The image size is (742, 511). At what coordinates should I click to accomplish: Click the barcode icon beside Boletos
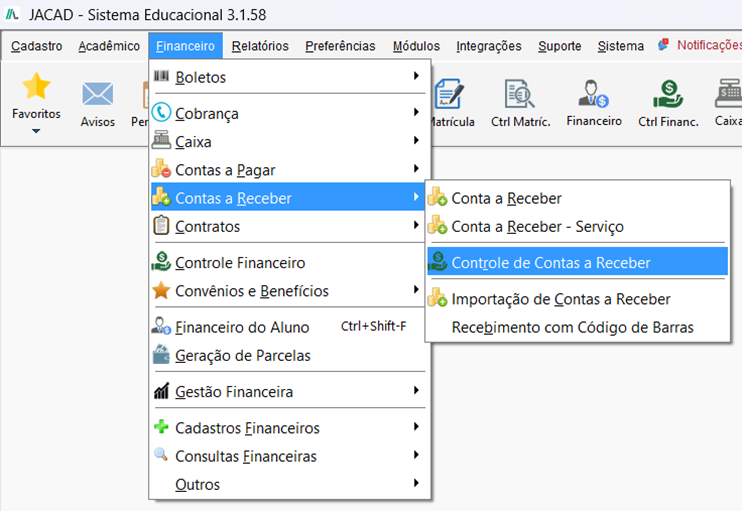[161, 76]
